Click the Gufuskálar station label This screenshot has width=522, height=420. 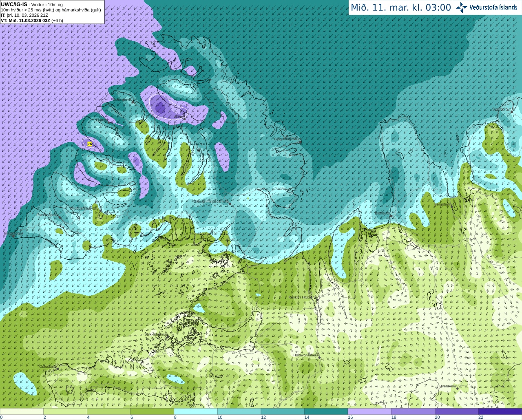[47, 367]
